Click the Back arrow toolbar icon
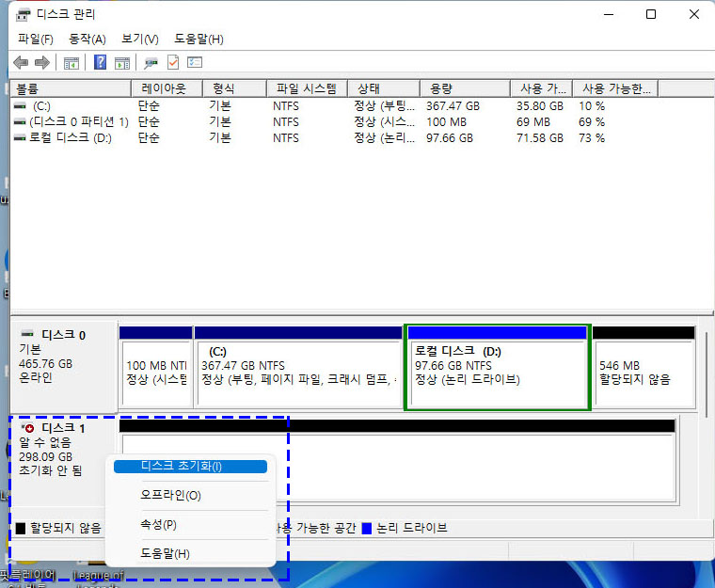The image size is (715, 588). pyautogui.click(x=21, y=62)
